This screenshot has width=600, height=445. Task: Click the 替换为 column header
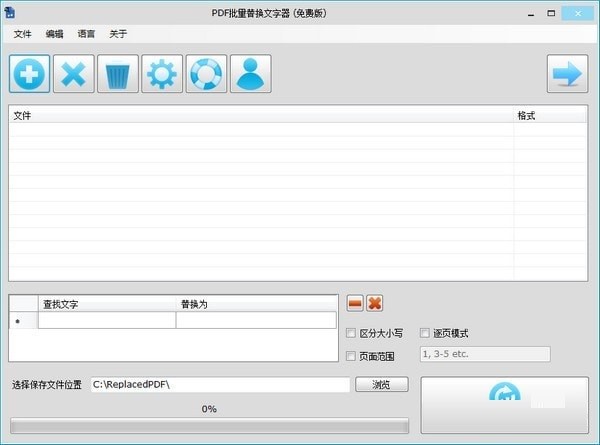pos(256,304)
